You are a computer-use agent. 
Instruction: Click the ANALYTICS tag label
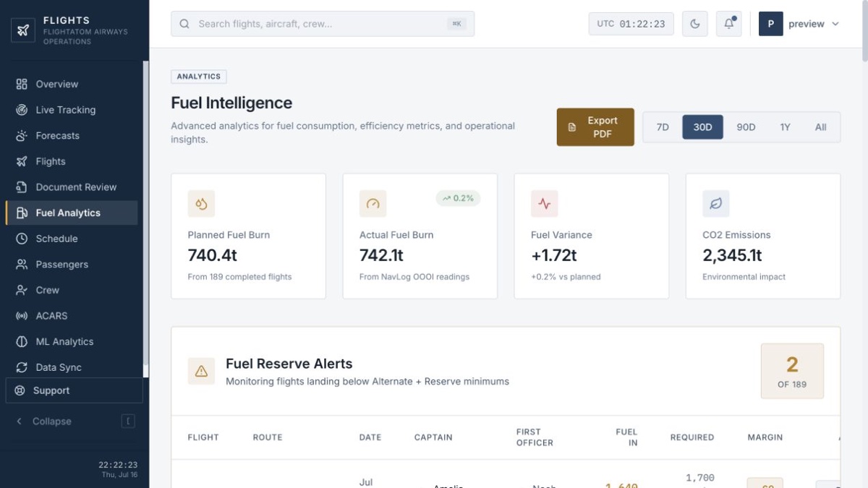pos(199,77)
